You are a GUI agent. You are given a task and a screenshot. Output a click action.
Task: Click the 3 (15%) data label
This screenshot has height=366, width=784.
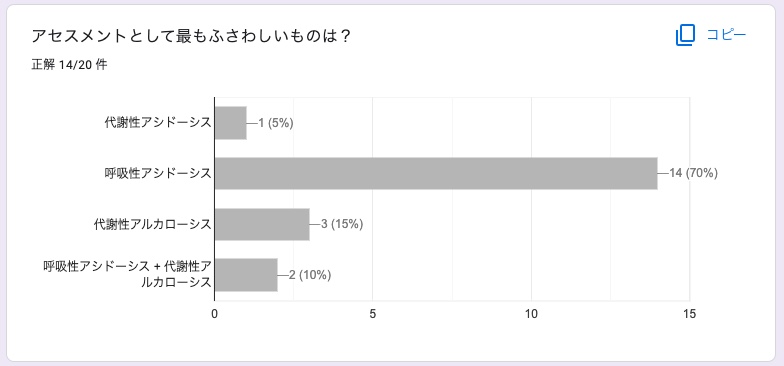pos(342,224)
